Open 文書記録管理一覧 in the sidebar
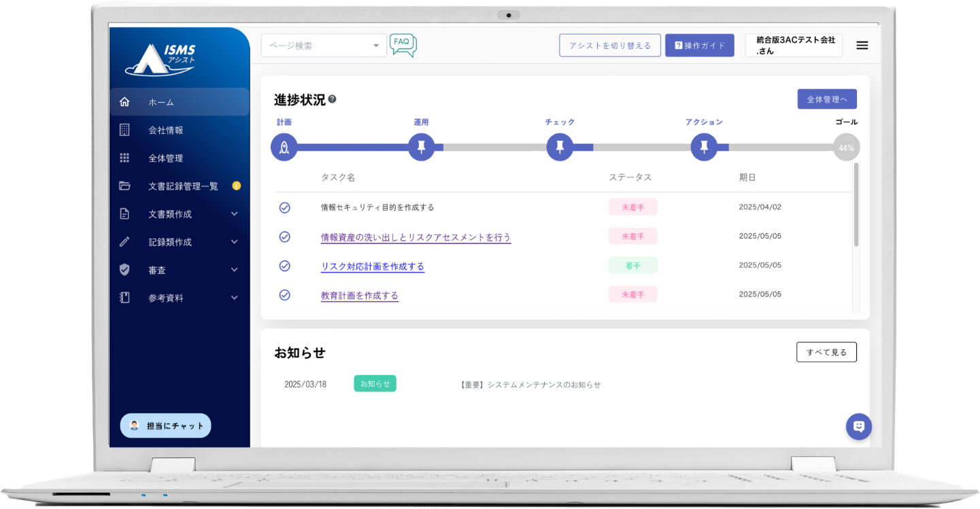 pyautogui.click(x=180, y=186)
